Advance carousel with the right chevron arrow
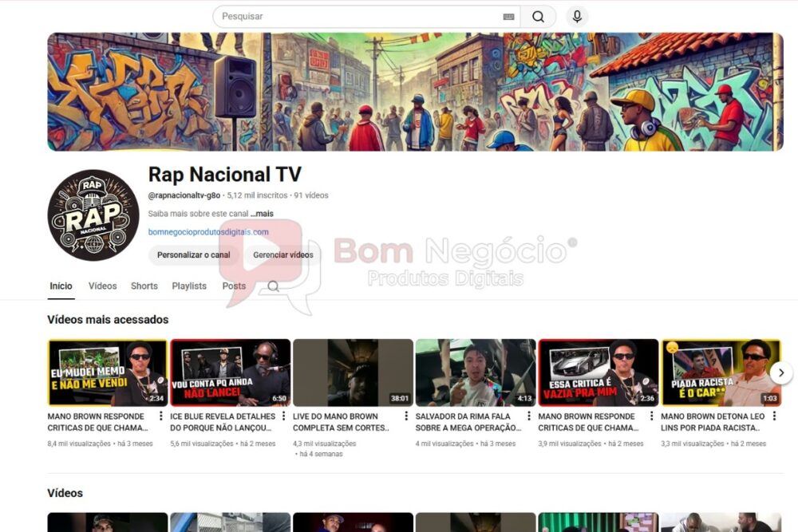The image size is (798, 532). [x=781, y=372]
